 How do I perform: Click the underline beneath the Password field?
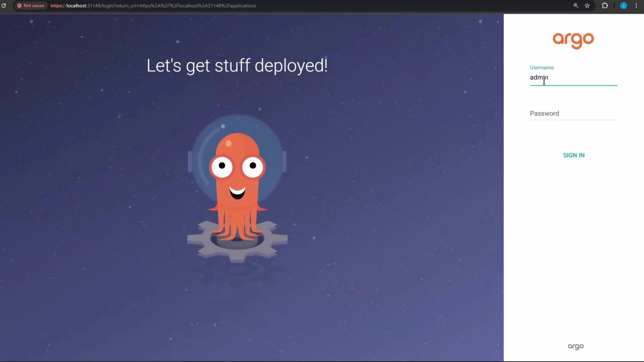tap(574, 120)
